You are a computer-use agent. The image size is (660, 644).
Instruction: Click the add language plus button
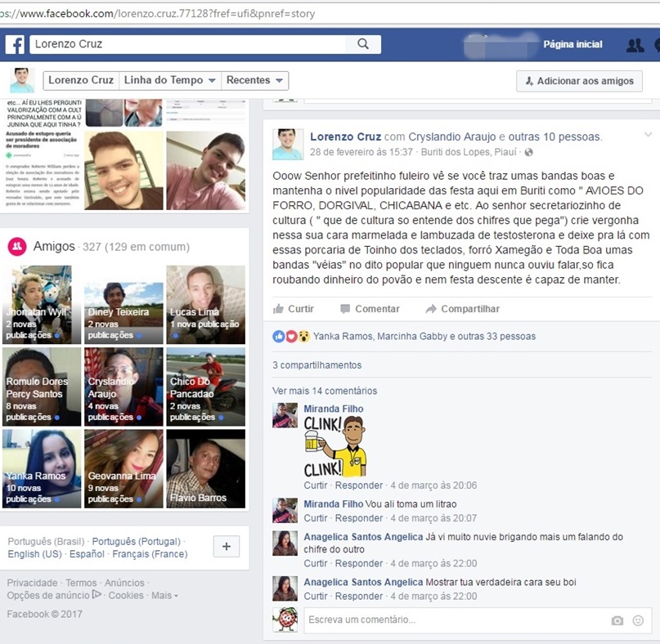click(x=227, y=547)
